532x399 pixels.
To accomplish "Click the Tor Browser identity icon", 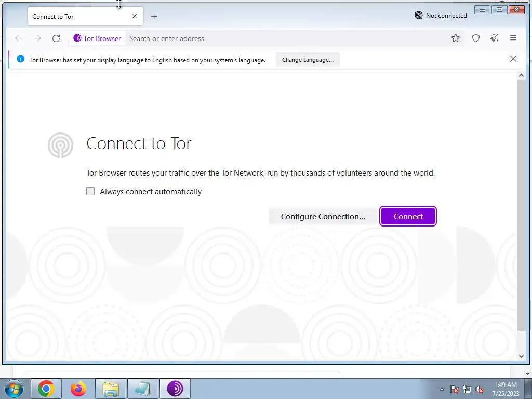I will [97, 38].
